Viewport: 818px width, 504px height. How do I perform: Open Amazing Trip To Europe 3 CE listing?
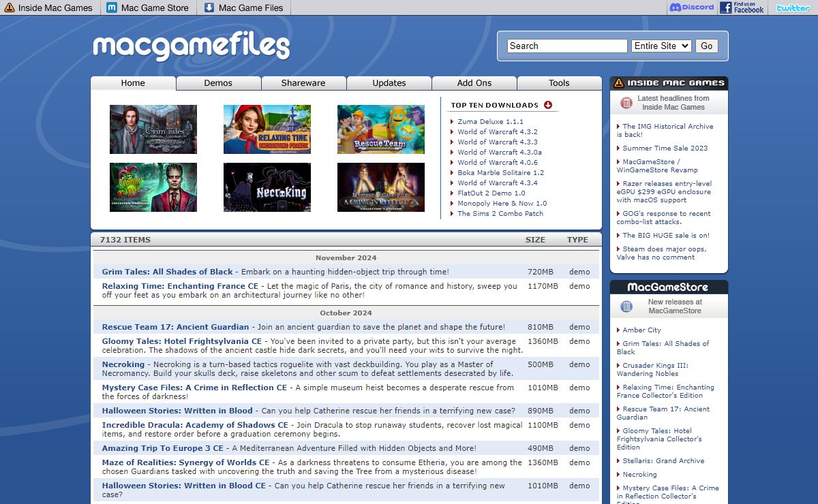click(x=163, y=448)
